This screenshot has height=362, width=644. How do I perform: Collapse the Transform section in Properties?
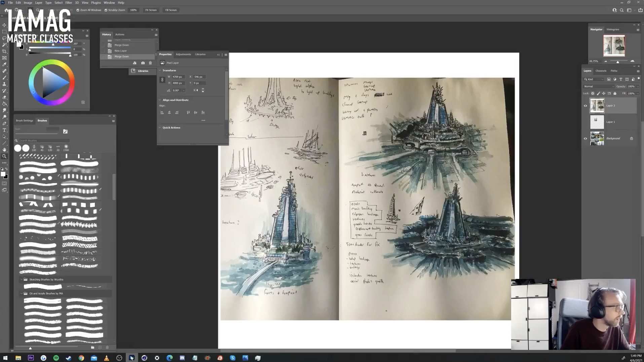(160, 70)
